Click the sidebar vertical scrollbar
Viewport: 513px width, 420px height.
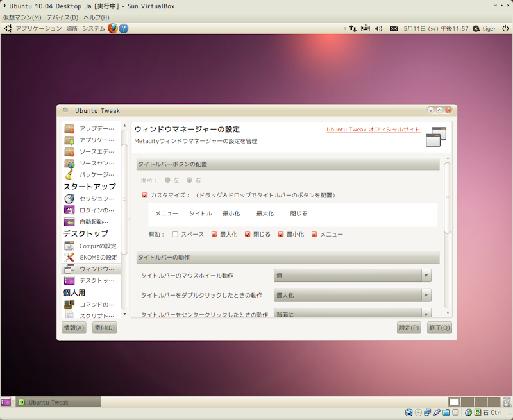point(124,199)
